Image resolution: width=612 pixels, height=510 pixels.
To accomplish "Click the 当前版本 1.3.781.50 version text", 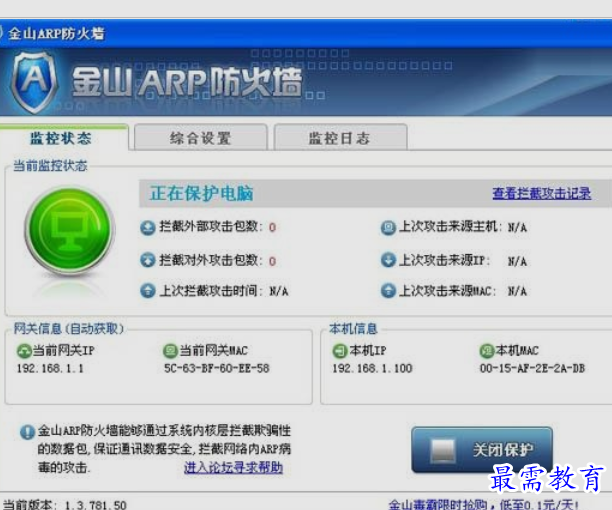I will click(x=65, y=505).
